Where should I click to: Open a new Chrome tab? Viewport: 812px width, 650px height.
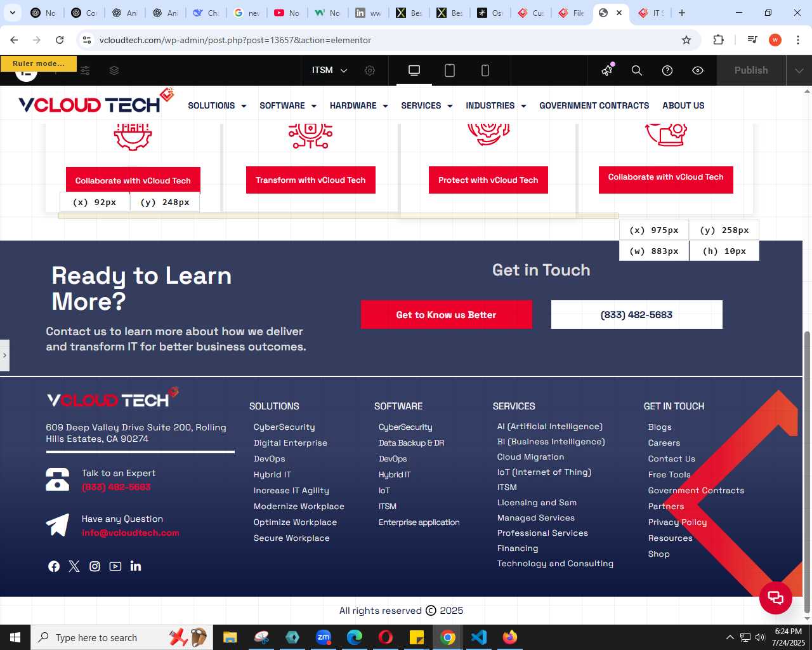(682, 13)
